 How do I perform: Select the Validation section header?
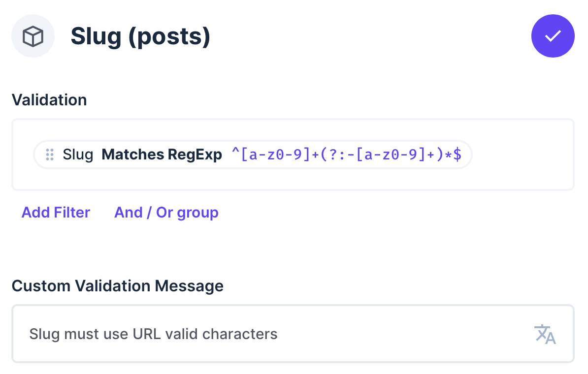click(x=49, y=100)
